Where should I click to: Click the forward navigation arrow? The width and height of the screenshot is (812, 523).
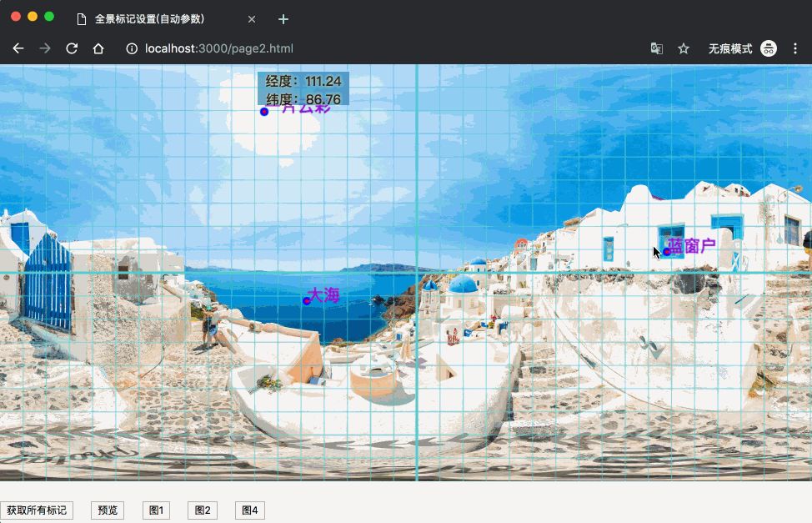coord(45,48)
